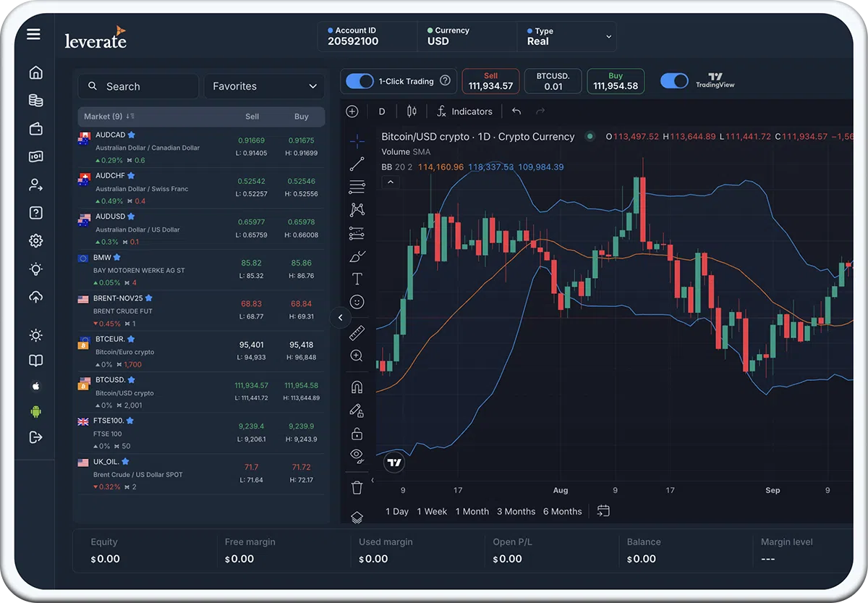Collapse the market panel with arrow
This screenshot has height=603, width=868.
(340, 317)
